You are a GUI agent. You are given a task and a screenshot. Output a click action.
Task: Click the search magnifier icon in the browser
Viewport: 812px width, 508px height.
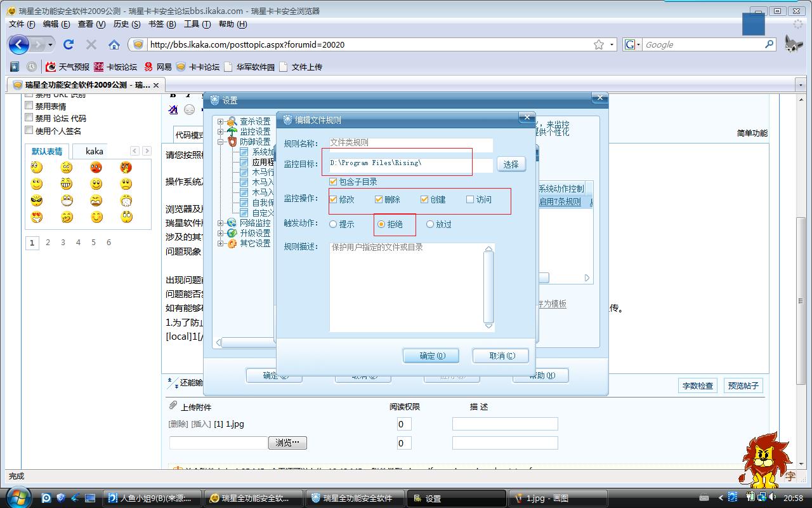[769, 44]
